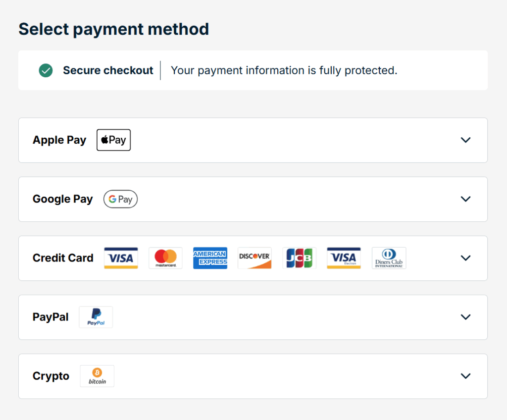The width and height of the screenshot is (507, 420).
Task: Expand the Credit Card chevron
Action: click(465, 258)
